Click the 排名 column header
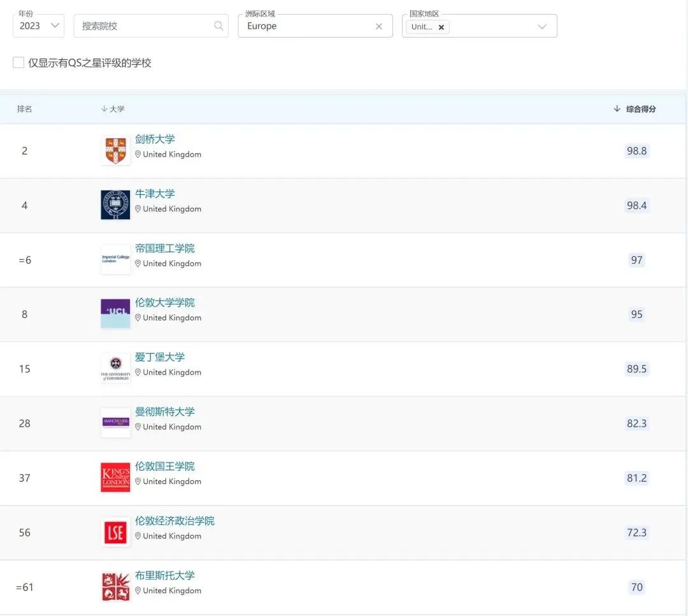688x616 pixels. [x=25, y=109]
